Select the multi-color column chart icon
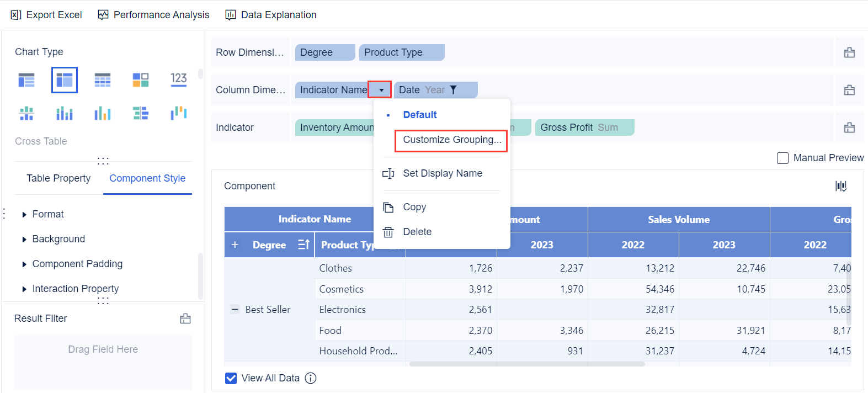Image resolution: width=868 pixels, height=393 pixels. tap(103, 114)
